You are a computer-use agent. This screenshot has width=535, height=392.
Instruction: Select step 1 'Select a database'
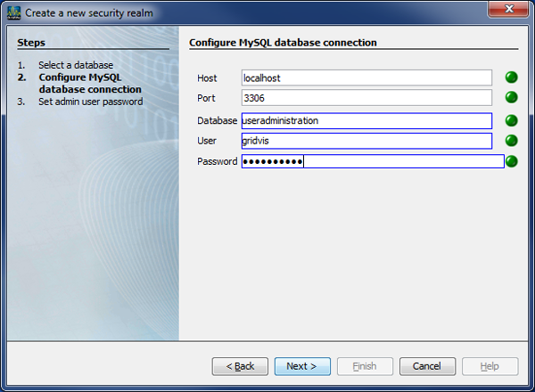(x=76, y=65)
